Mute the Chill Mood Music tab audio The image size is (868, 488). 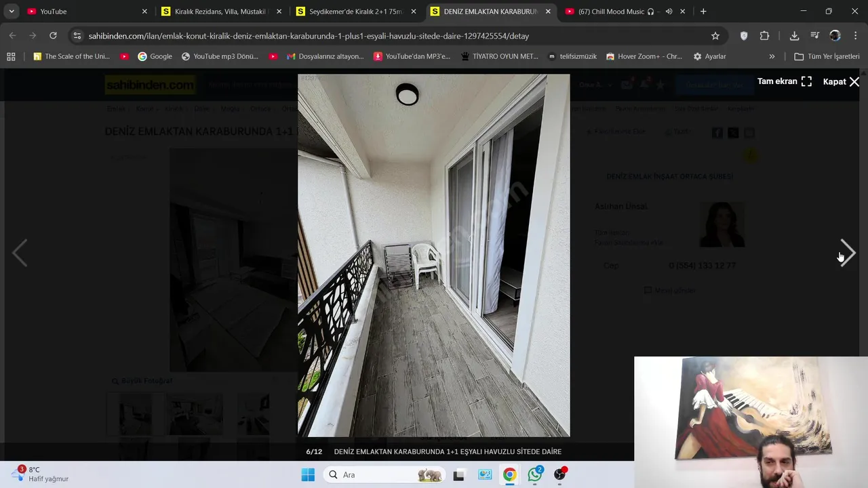pos(669,12)
